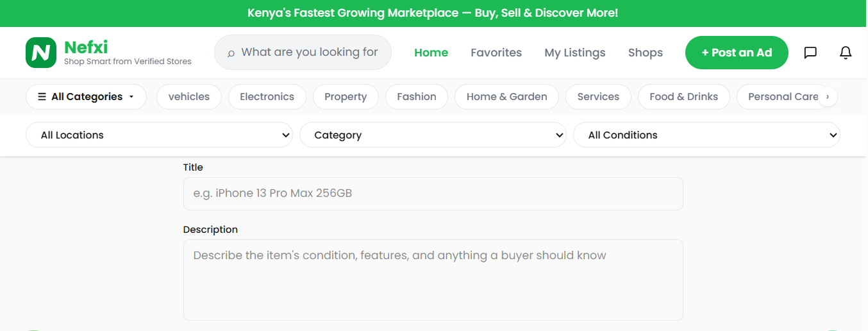Select the Food & Drinks chip
Viewport: 868px width, 331px height.
[684, 97]
